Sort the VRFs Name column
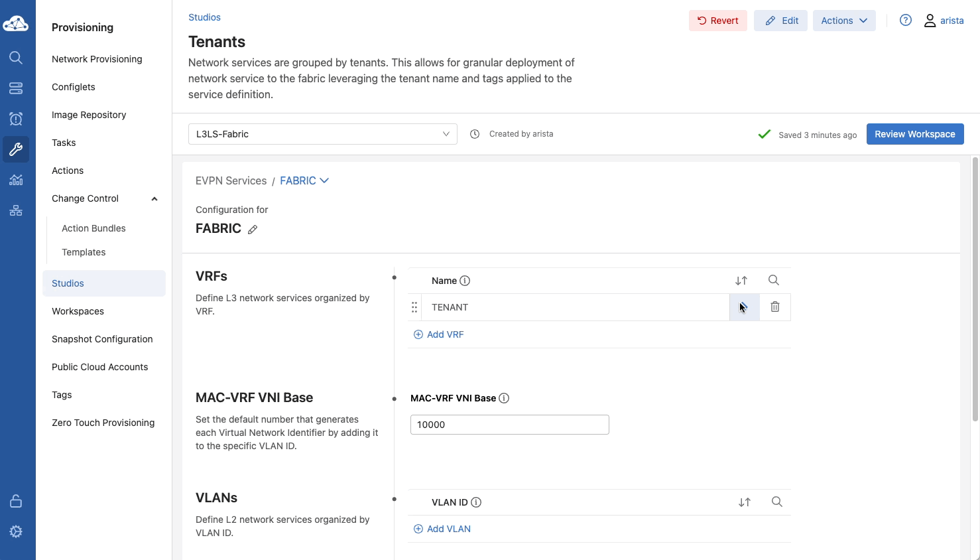980x560 pixels. pyautogui.click(x=741, y=281)
